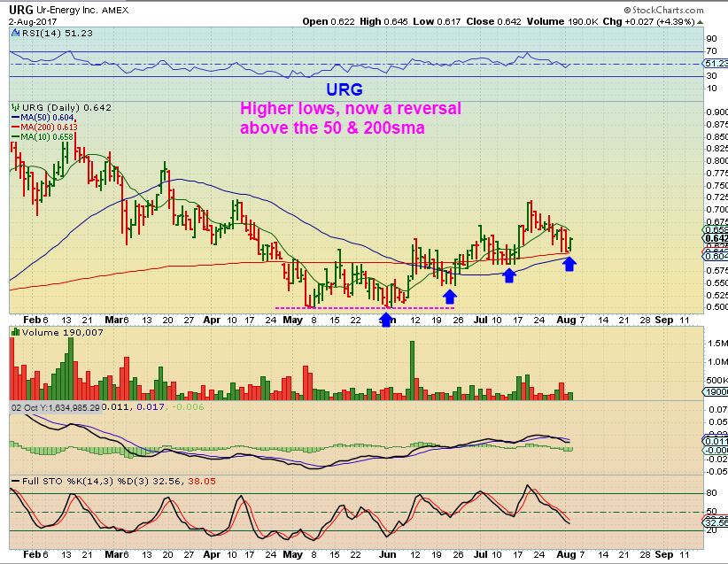Select the Open 0.622 value
The image size is (728, 564).
click(x=329, y=21)
